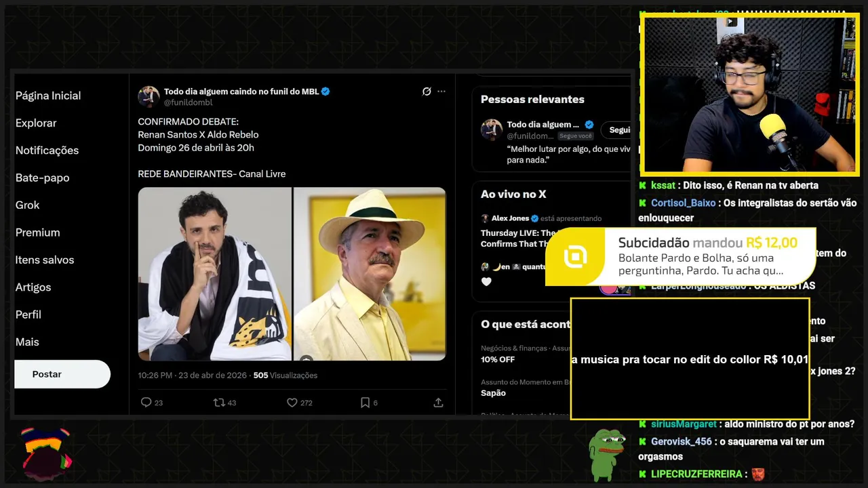Viewport: 868px width, 488px height.
Task: Click the Cortisol_Baixo username in chat
Action: [684, 203]
